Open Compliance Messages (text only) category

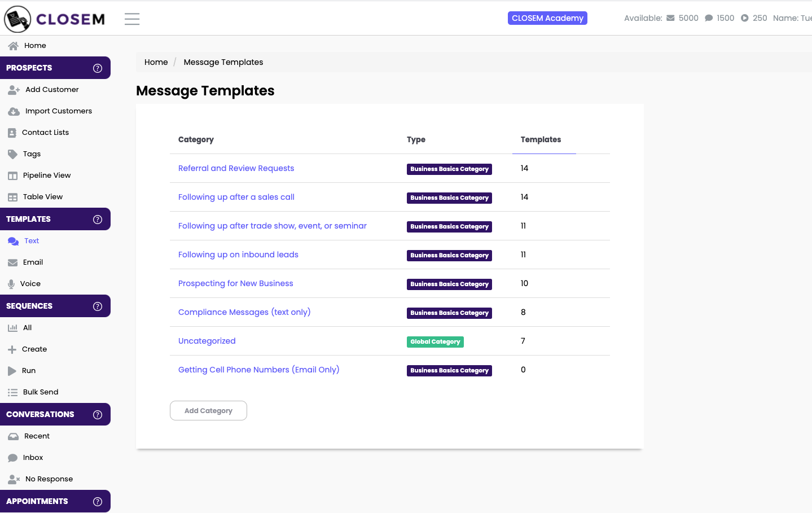(x=244, y=312)
